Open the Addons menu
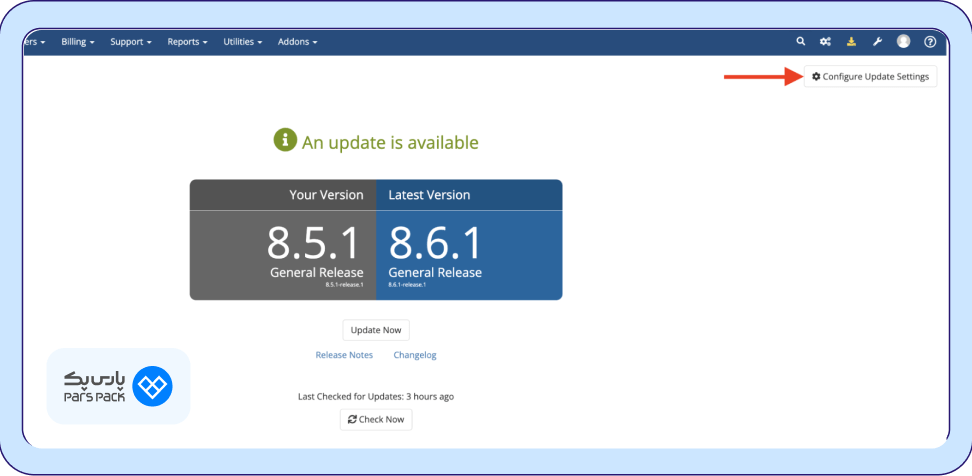Image resolution: width=972 pixels, height=476 pixels. tap(298, 42)
